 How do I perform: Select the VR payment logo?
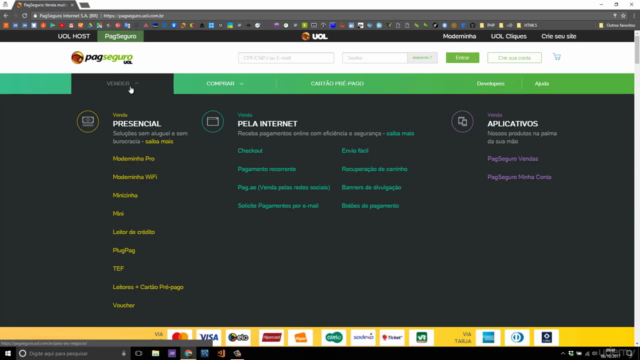(x=422, y=337)
